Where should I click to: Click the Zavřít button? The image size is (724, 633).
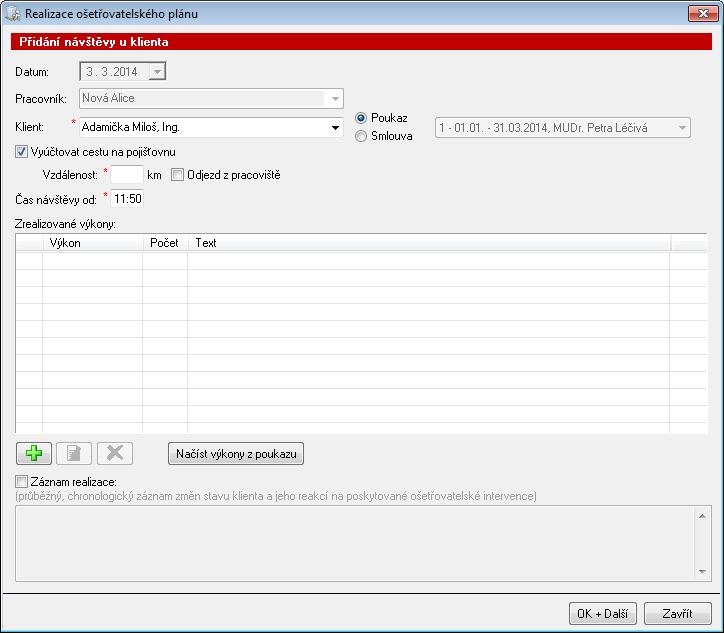(x=677, y=614)
